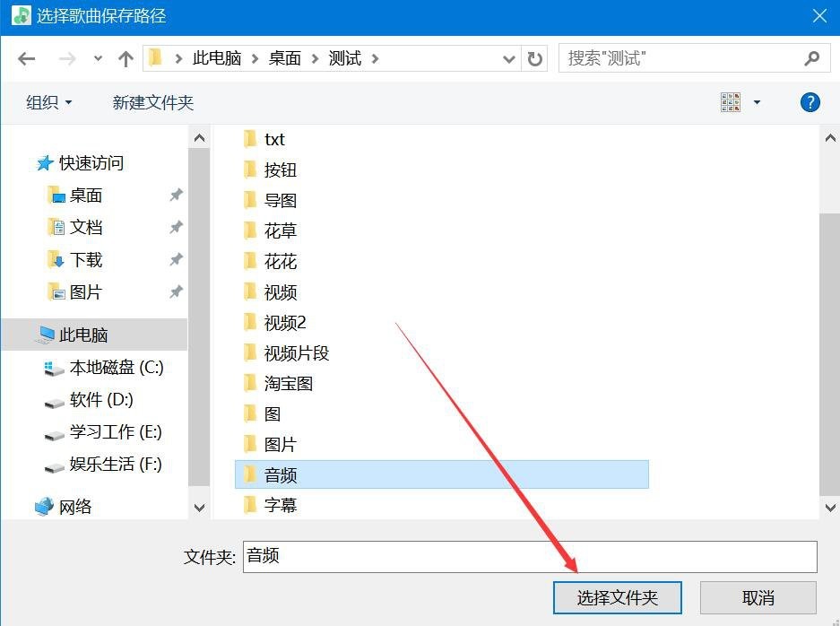Viewport: 840px width, 626px height.
Task: Open 本地磁盘 (C:) drive
Action: (x=117, y=367)
